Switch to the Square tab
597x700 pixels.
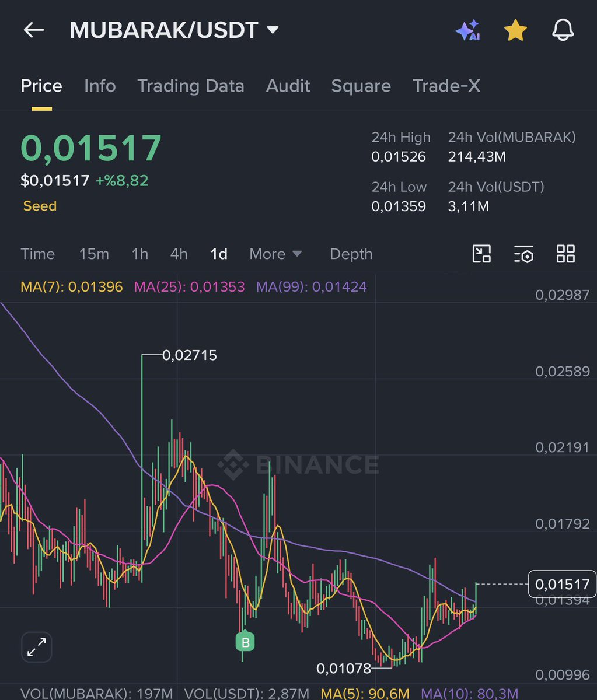361,86
